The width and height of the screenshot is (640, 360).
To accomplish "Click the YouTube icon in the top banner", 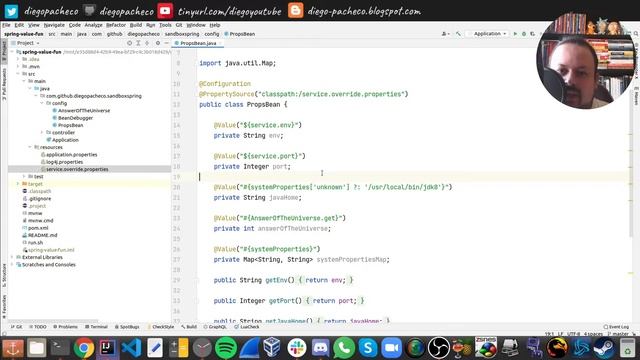I will 165,11.
